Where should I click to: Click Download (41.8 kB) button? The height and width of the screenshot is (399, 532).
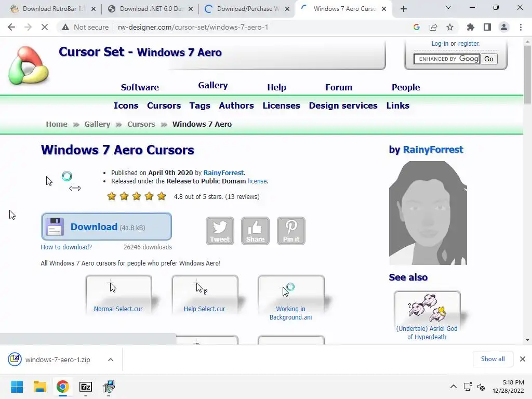click(106, 227)
